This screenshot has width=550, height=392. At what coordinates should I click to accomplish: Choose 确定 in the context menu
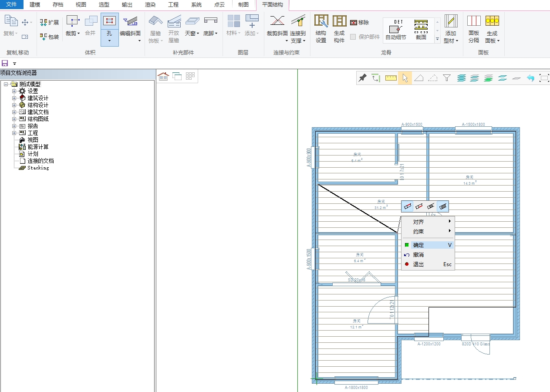[428, 245]
